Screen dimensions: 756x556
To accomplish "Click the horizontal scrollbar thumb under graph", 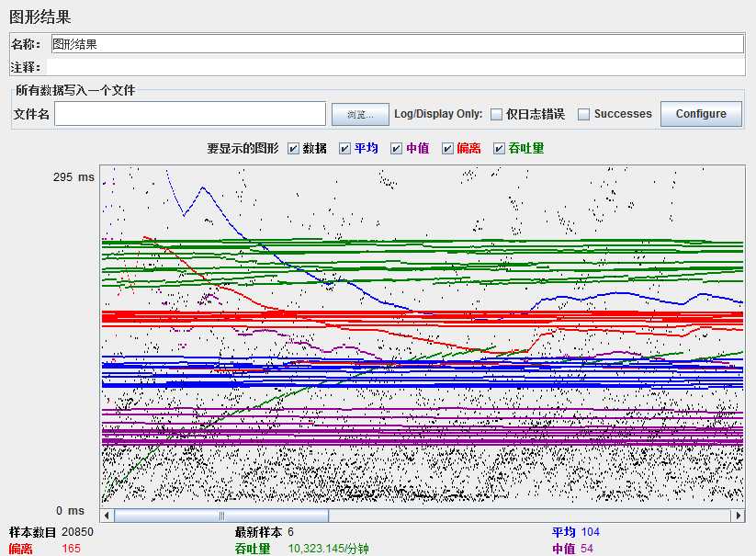I will coord(221,516).
